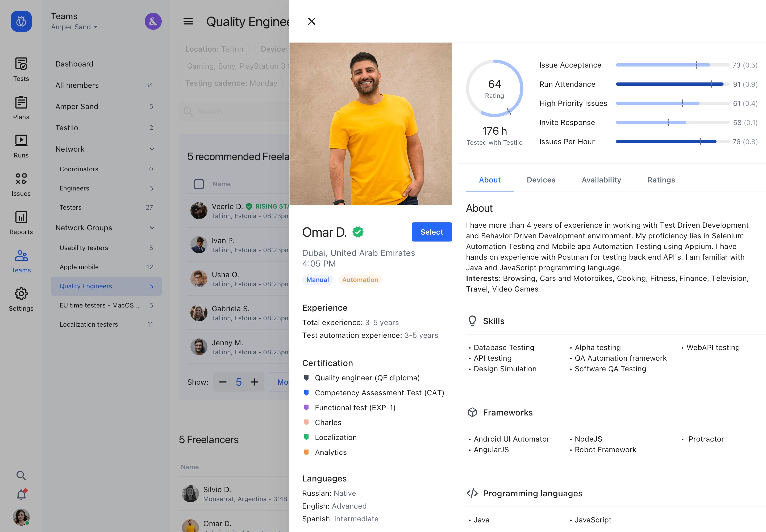Increase Show count with plus button
Screen dimensions: 766x532
coord(255,382)
